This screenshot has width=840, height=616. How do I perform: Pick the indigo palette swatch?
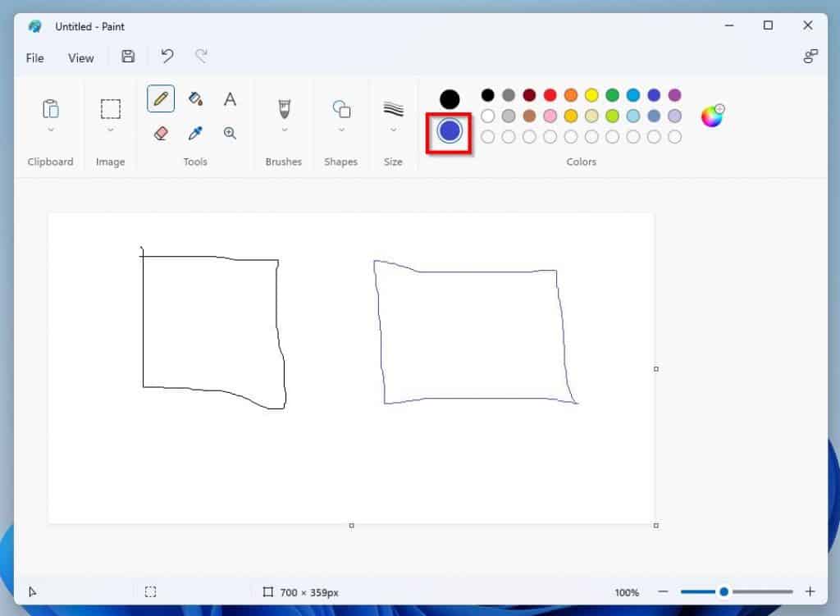[654, 95]
